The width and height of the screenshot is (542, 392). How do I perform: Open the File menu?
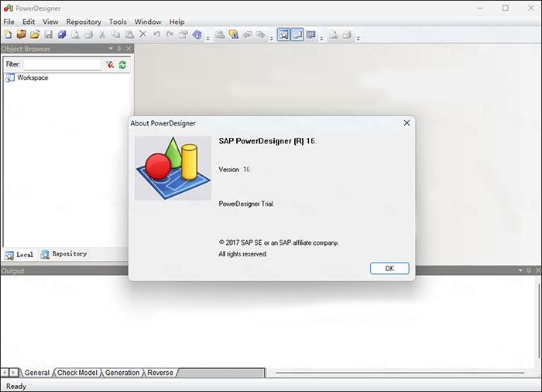point(9,22)
